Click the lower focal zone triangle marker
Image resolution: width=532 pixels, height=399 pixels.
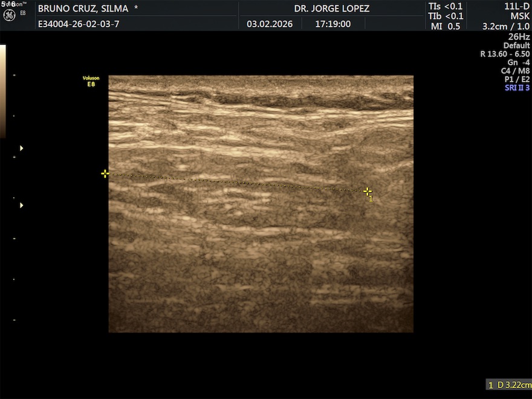click(x=22, y=206)
